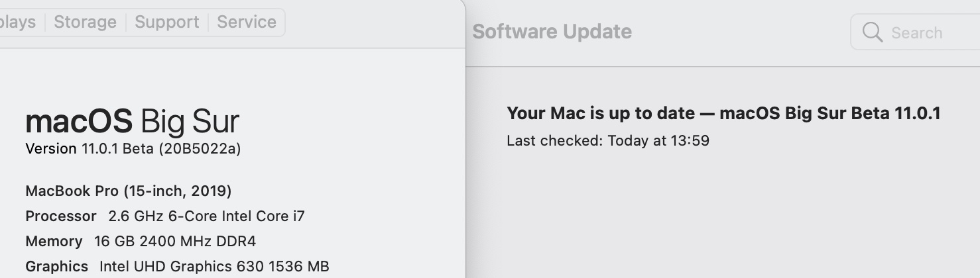Image resolution: width=980 pixels, height=278 pixels.
Task: Click the Graphics label
Action: (x=56, y=266)
